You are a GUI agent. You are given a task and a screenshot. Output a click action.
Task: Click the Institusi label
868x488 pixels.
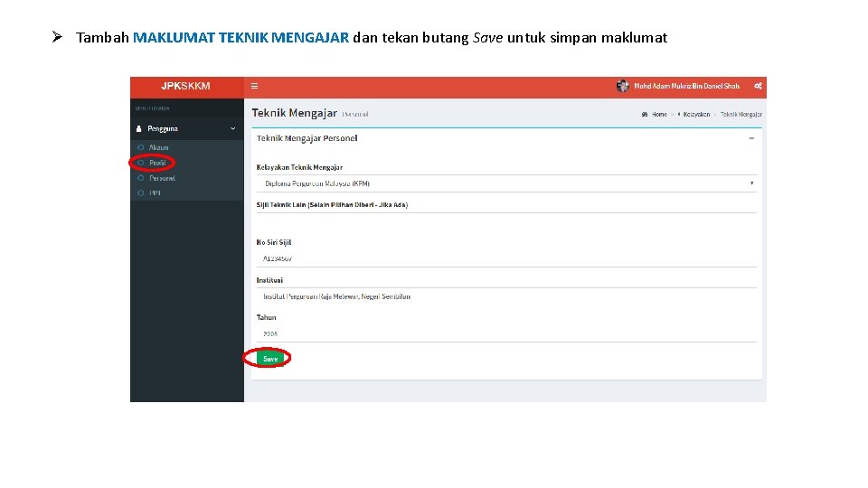coord(269,280)
